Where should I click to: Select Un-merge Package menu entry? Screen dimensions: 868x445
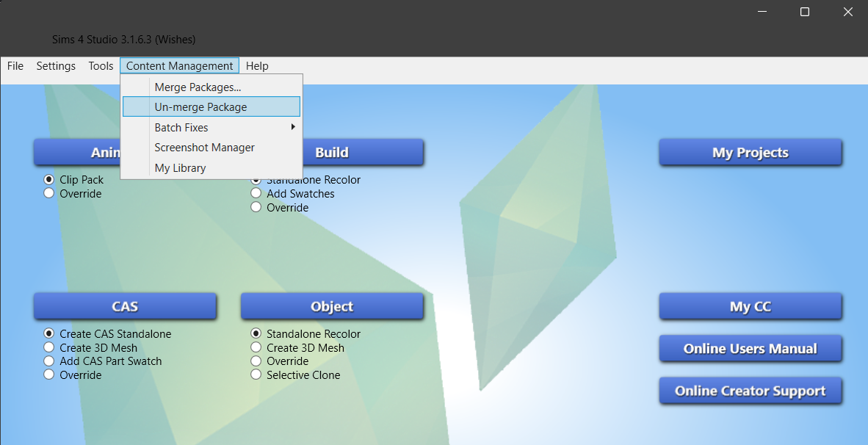pos(211,106)
